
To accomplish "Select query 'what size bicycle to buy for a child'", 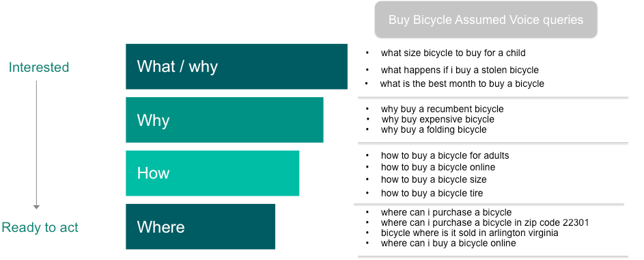I will pyautogui.click(x=453, y=53).
